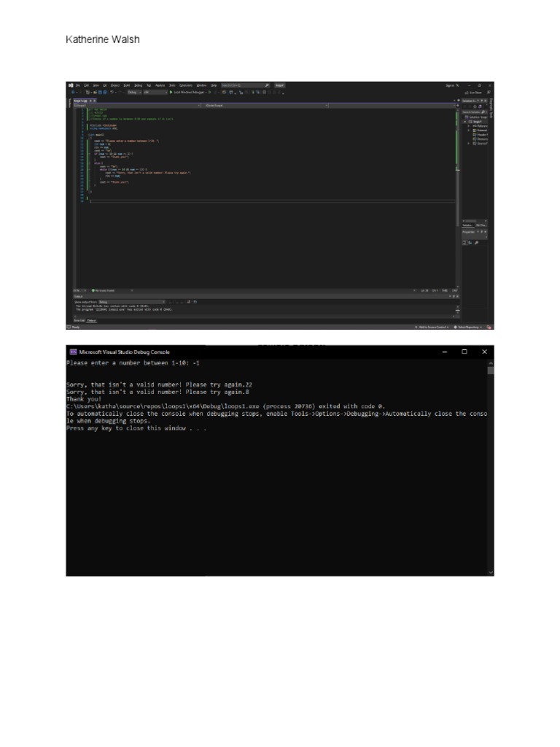This screenshot has width=560, height=747.
Task: Open the File menu in Visual Studio
Action: tap(77, 85)
